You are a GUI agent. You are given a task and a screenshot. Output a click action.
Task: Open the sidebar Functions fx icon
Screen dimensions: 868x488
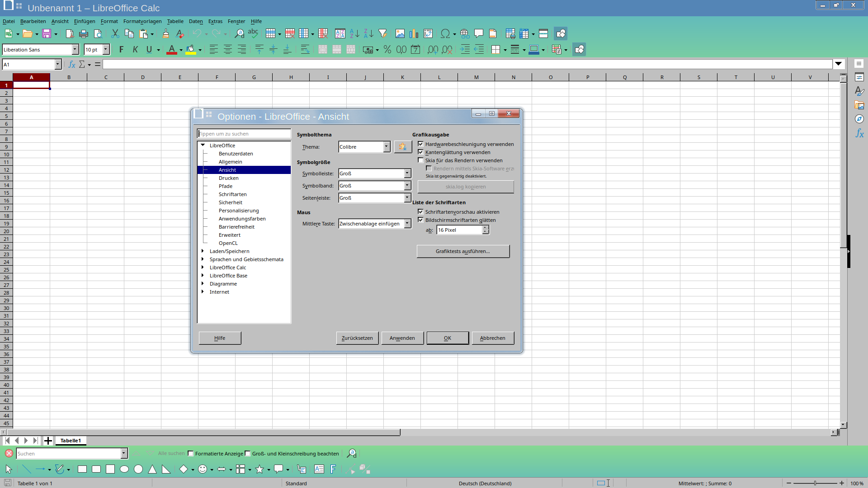(x=859, y=133)
